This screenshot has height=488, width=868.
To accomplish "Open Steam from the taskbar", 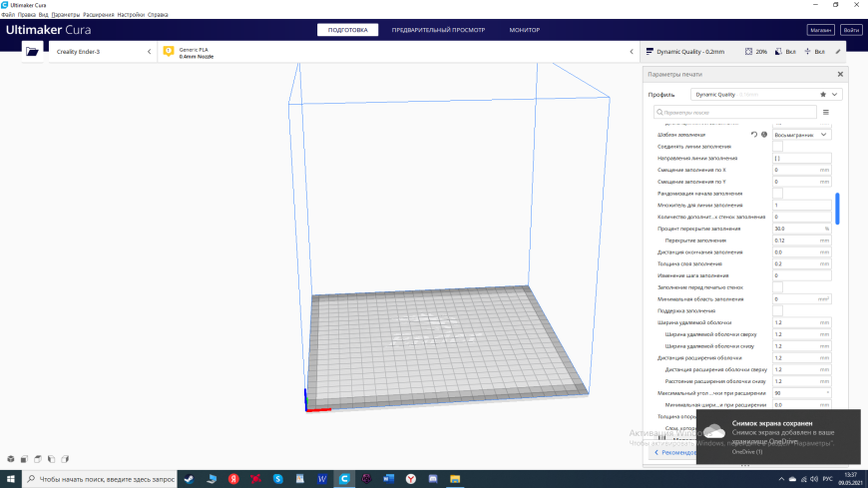I will pos(190,479).
